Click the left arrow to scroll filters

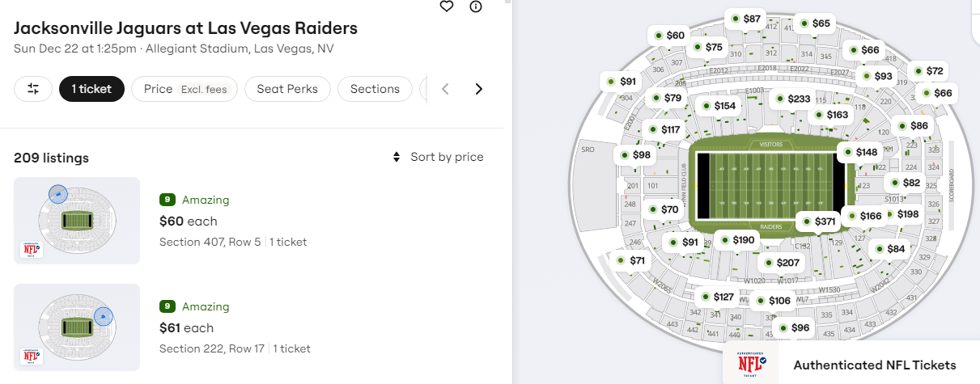pos(445,89)
